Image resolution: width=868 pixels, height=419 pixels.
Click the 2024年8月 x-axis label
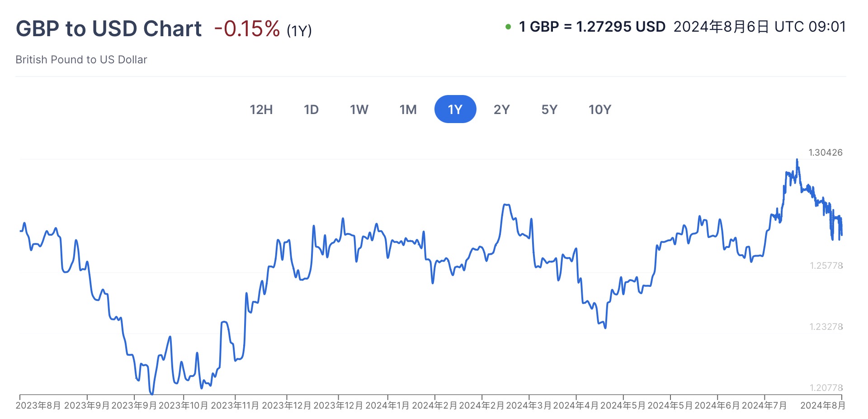pos(822,405)
